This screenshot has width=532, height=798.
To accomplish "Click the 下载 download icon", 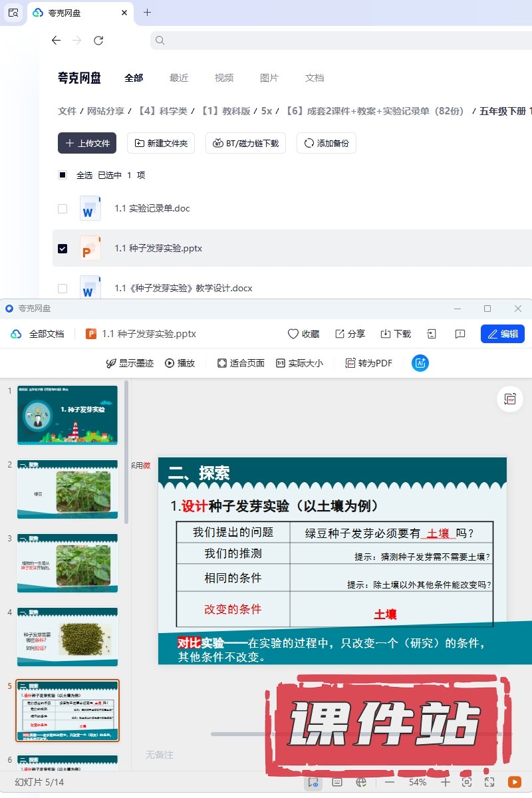I will pyautogui.click(x=395, y=334).
